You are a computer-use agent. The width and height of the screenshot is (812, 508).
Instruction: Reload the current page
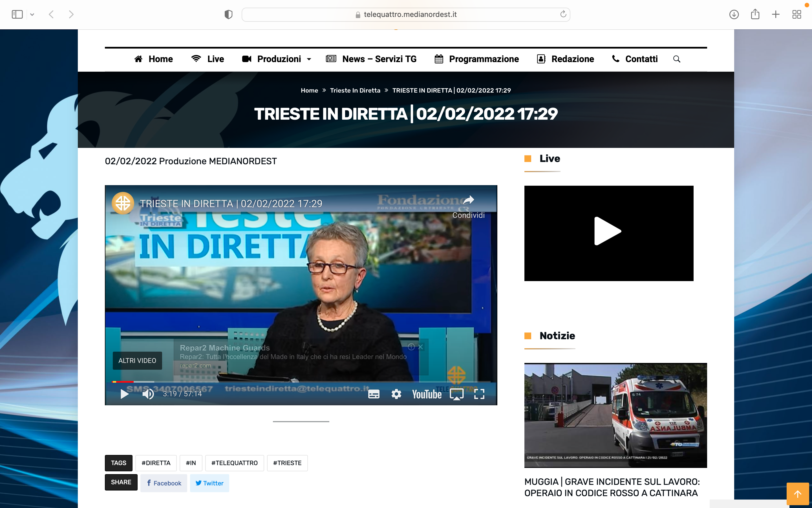[563, 14]
